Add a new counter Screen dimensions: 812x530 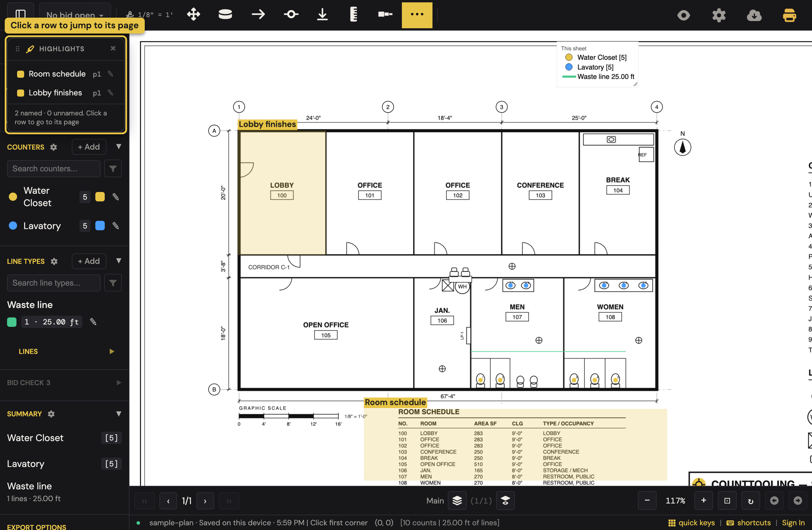[89, 147]
